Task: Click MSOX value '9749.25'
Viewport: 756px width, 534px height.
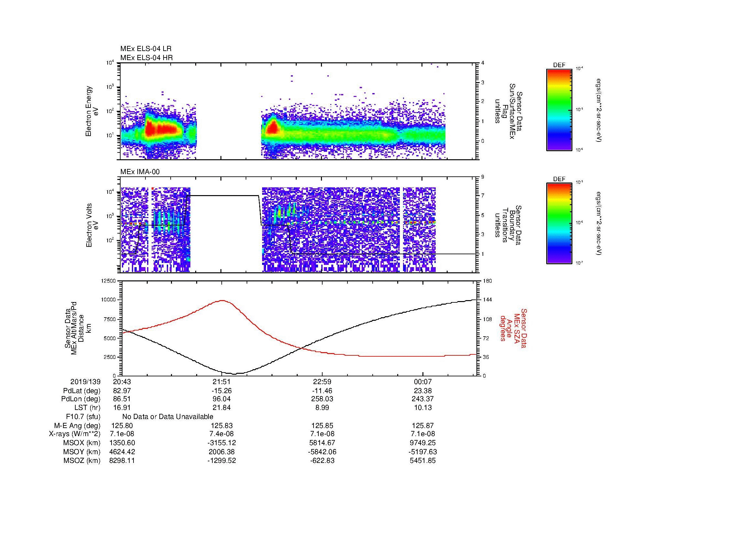Action: [x=422, y=443]
